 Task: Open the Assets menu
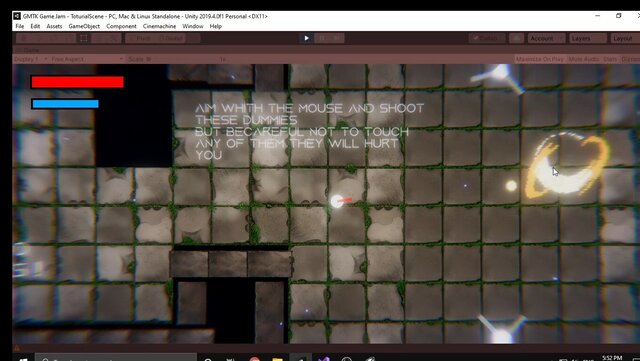54,26
